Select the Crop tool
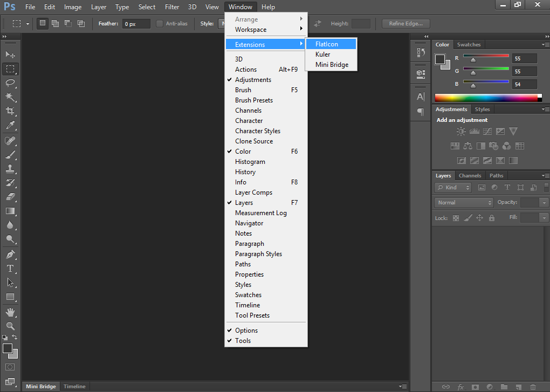The width and height of the screenshot is (550, 392). pos(10,111)
